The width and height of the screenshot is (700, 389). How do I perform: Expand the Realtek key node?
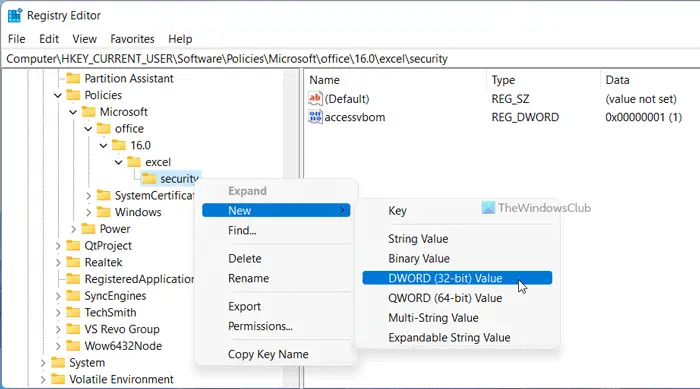[58, 263]
